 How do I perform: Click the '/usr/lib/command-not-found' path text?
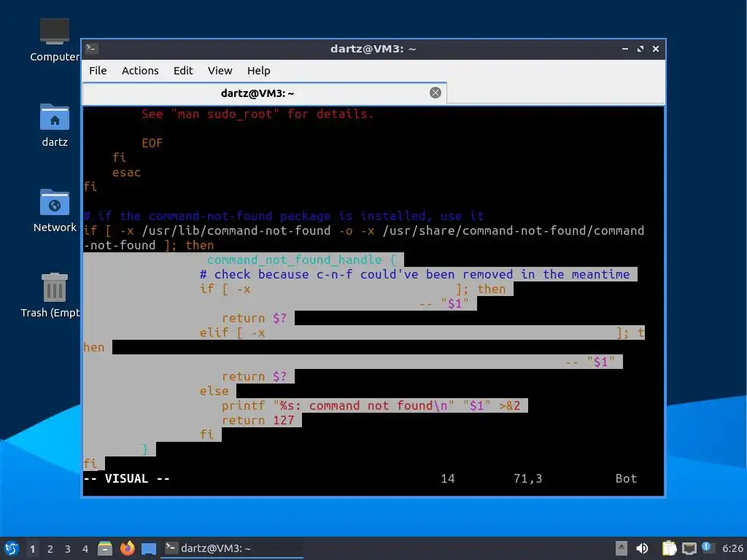pyautogui.click(x=236, y=230)
